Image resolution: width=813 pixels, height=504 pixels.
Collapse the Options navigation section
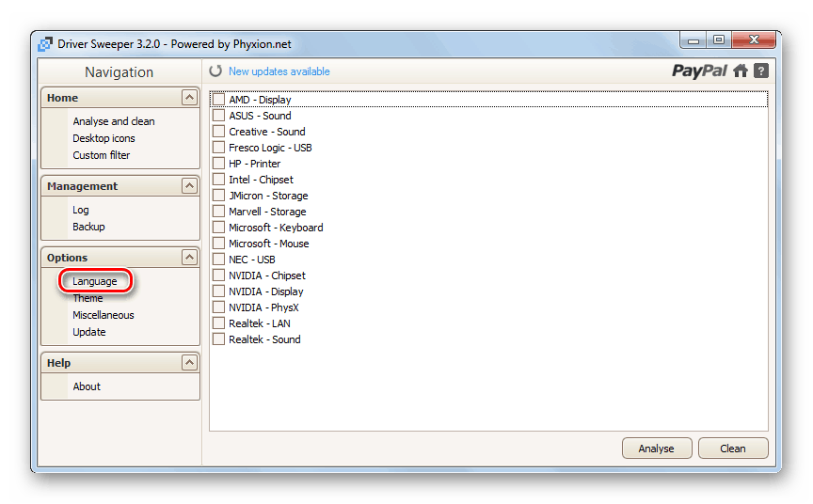point(189,257)
